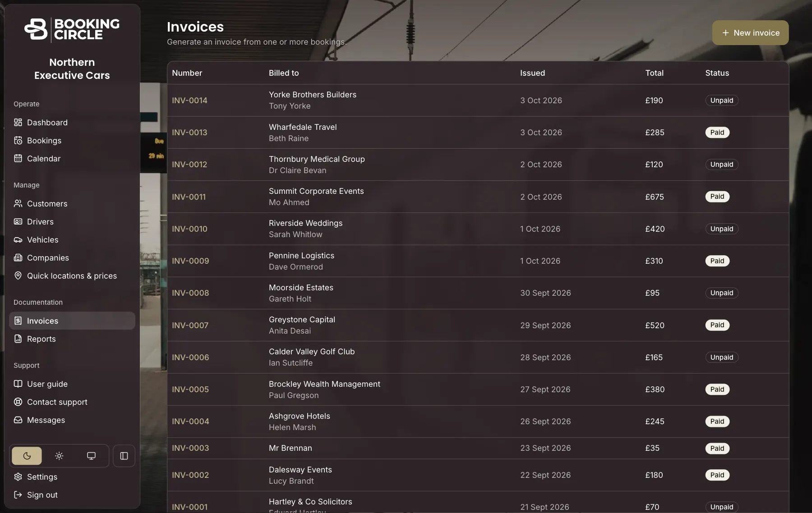Switch to dark theme moon toggle

click(27, 456)
